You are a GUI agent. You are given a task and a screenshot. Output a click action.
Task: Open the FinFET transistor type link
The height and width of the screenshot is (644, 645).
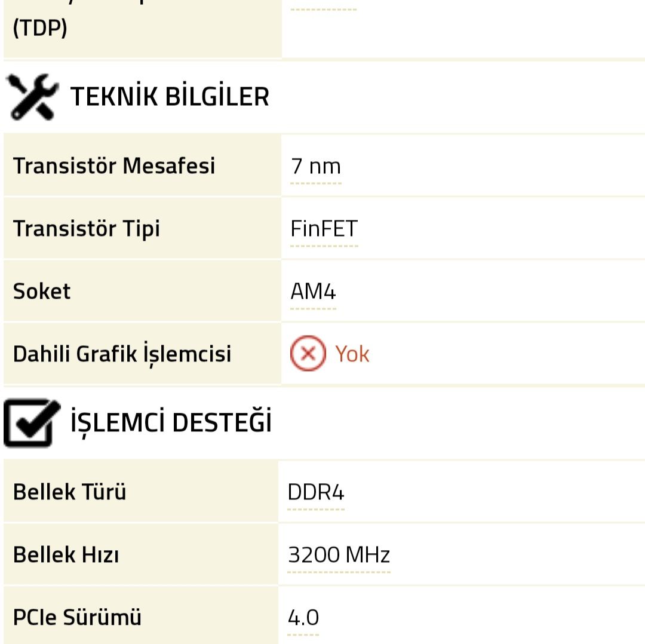coord(324,229)
